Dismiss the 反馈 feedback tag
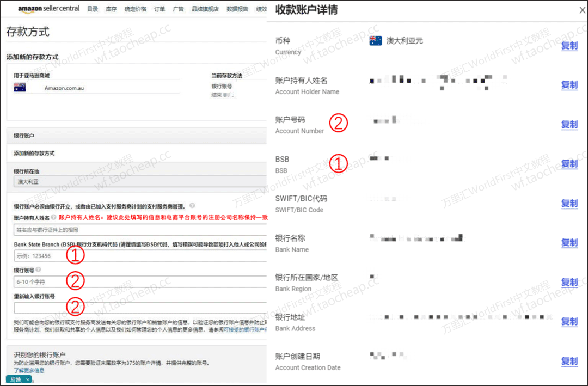 click(27, 379)
